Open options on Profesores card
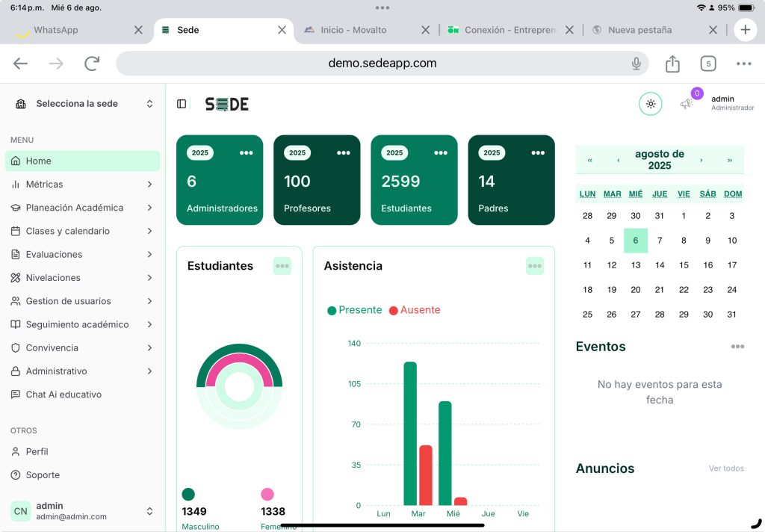 [344, 152]
